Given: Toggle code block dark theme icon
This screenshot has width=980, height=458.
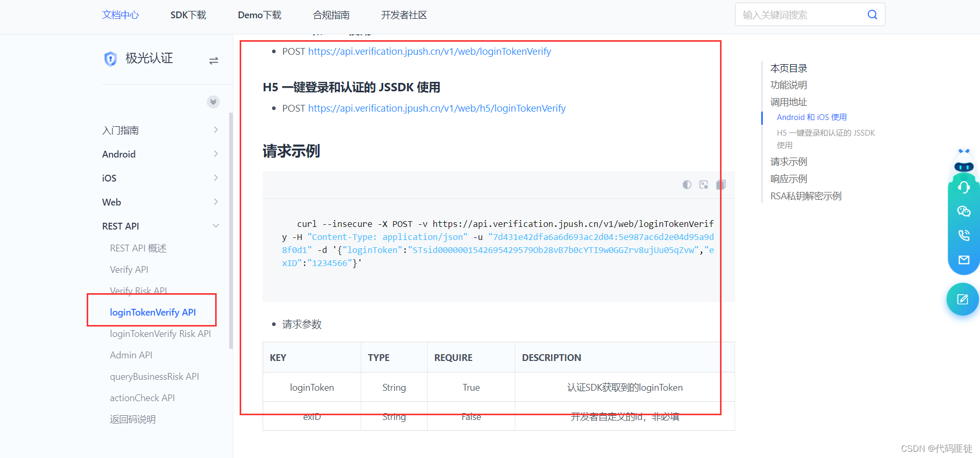Looking at the screenshot, I should tap(687, 185).
